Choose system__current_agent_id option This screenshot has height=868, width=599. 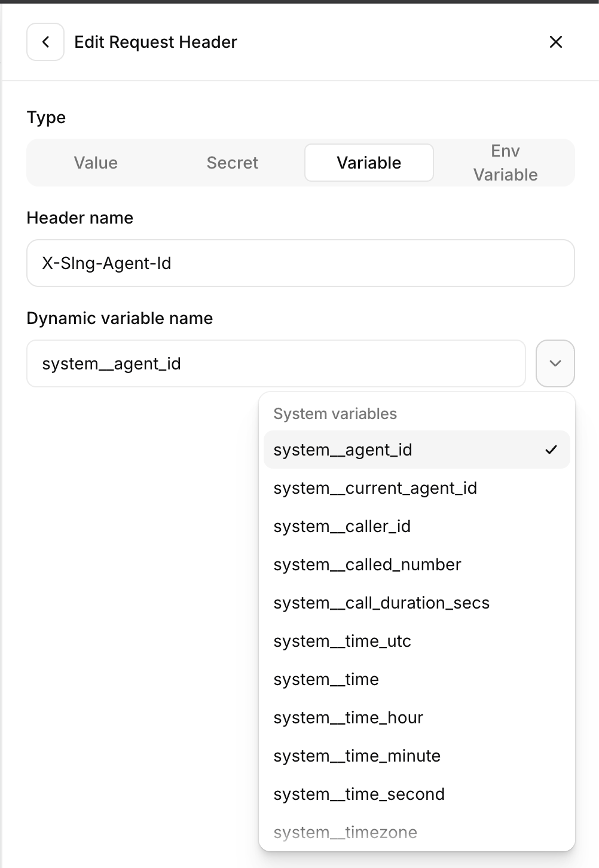417,488
